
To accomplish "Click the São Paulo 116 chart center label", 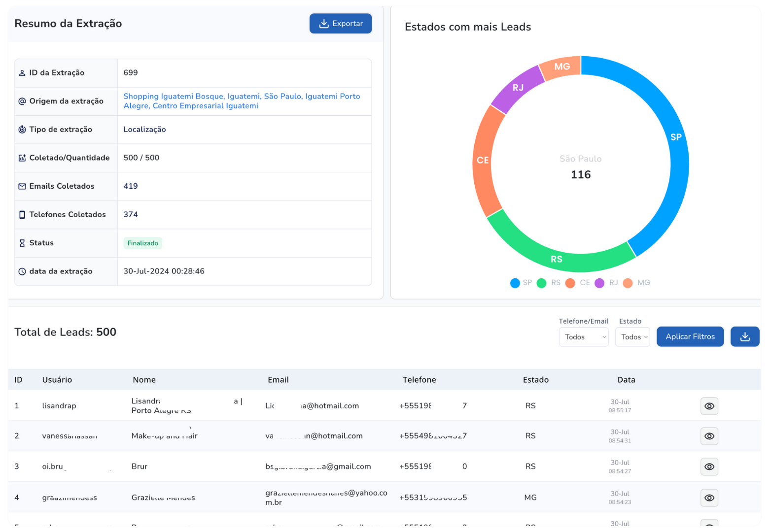I will (581, 167).
